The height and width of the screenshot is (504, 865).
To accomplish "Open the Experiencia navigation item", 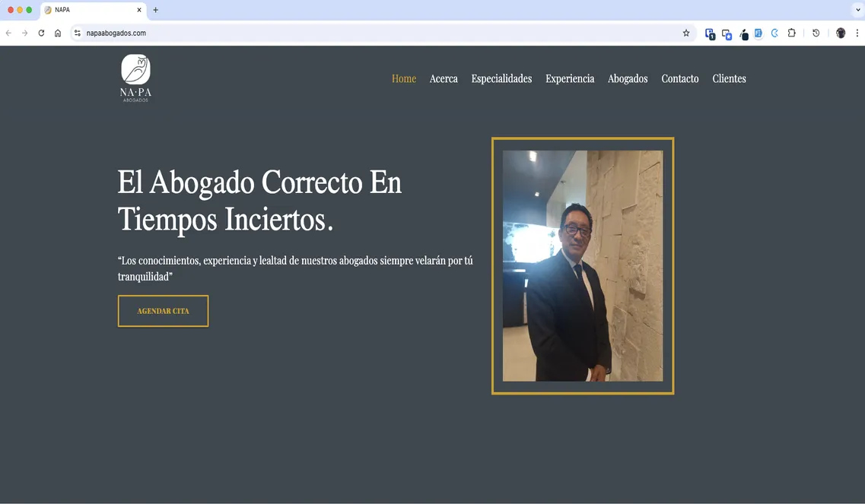I will pyautogui.click(x=570, y=79).
